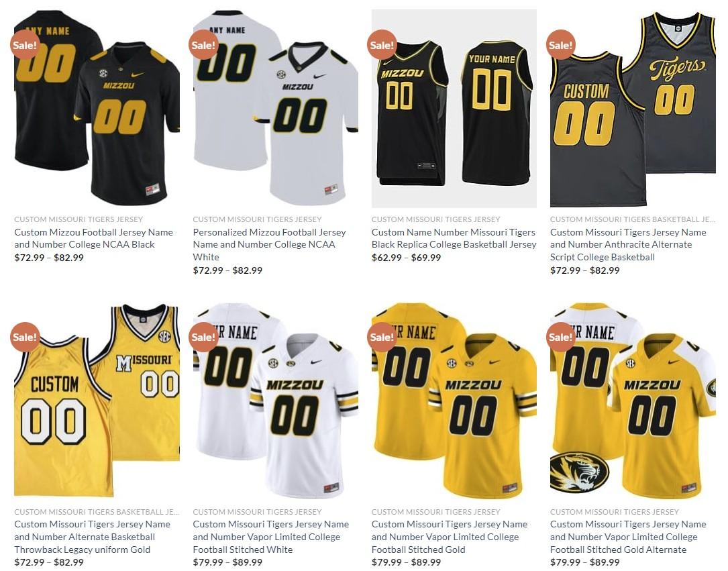Click category label above the black replica basketball jersey

pos(436,219)
